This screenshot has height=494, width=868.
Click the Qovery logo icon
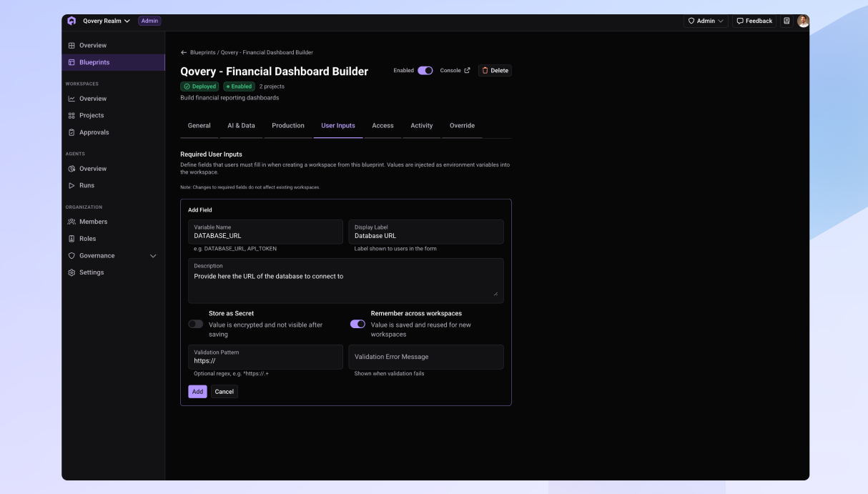tap(71, 21)
